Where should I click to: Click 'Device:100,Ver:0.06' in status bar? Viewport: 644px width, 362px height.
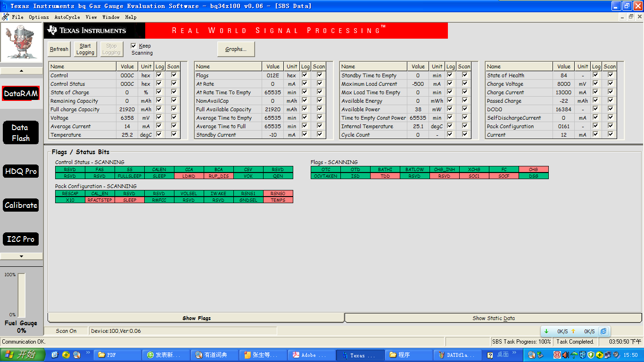[x=116, y=331]
